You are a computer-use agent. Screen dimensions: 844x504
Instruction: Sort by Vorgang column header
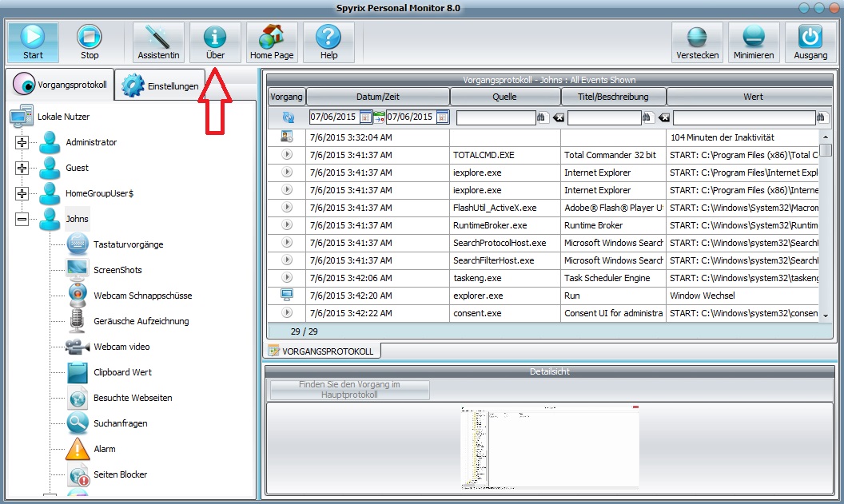click(286, 97)
